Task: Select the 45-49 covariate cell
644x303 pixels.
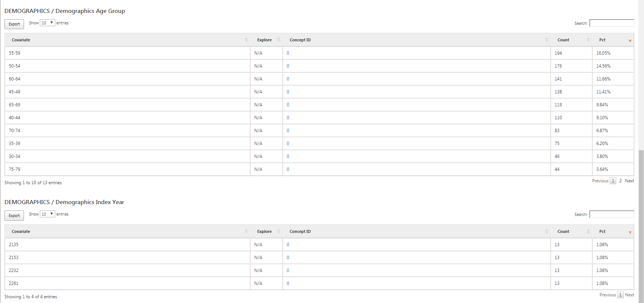Action: pos(127,92)
